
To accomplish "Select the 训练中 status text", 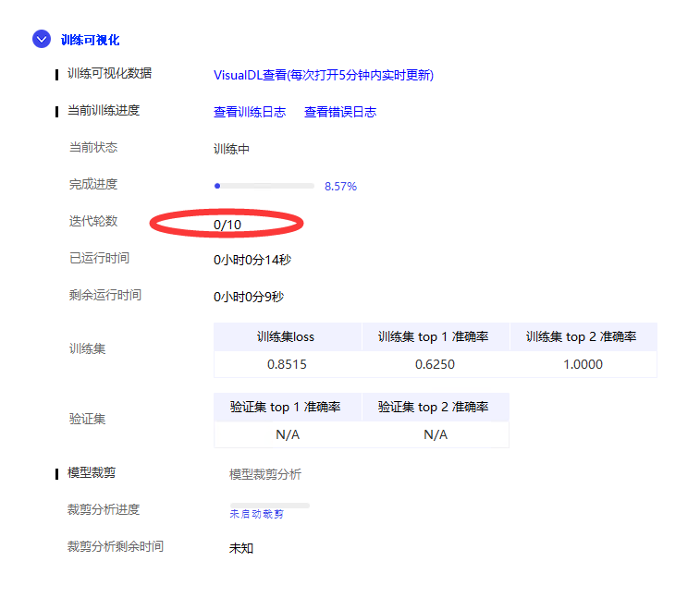I will (231, 149).
